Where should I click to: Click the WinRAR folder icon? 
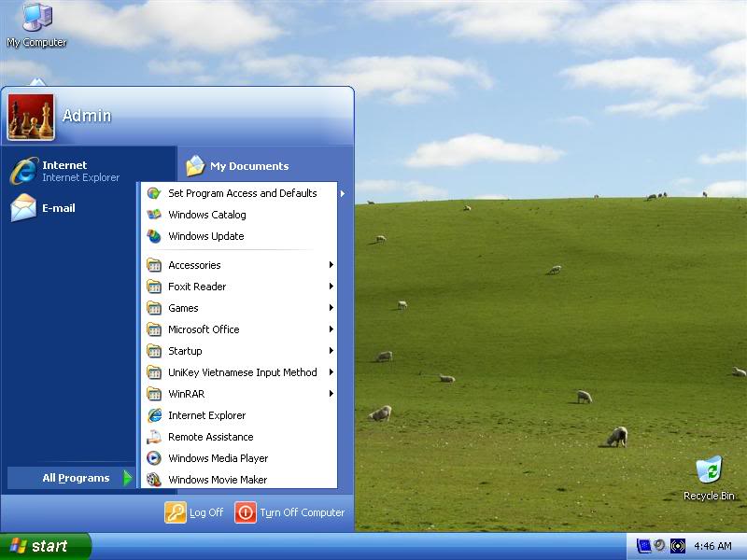tap(154, 393)
